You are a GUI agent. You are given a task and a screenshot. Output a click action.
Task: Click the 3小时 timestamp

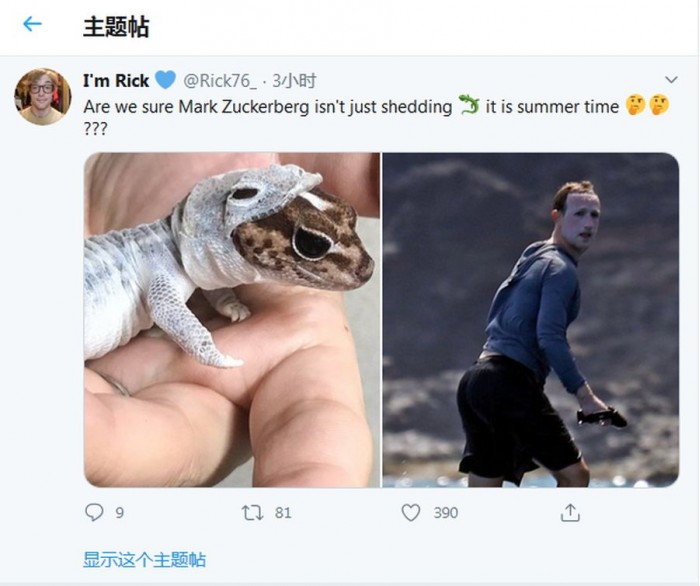pyautogui.click(x=295, y=81)
